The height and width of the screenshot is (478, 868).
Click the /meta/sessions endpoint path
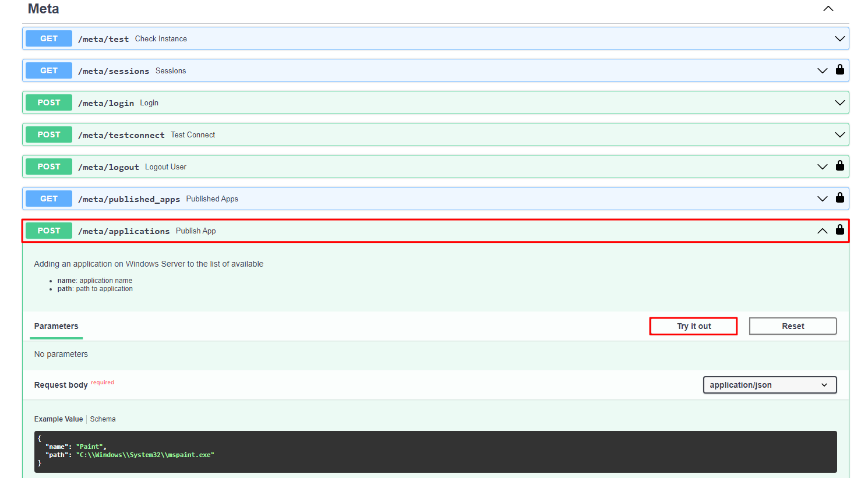114,71
